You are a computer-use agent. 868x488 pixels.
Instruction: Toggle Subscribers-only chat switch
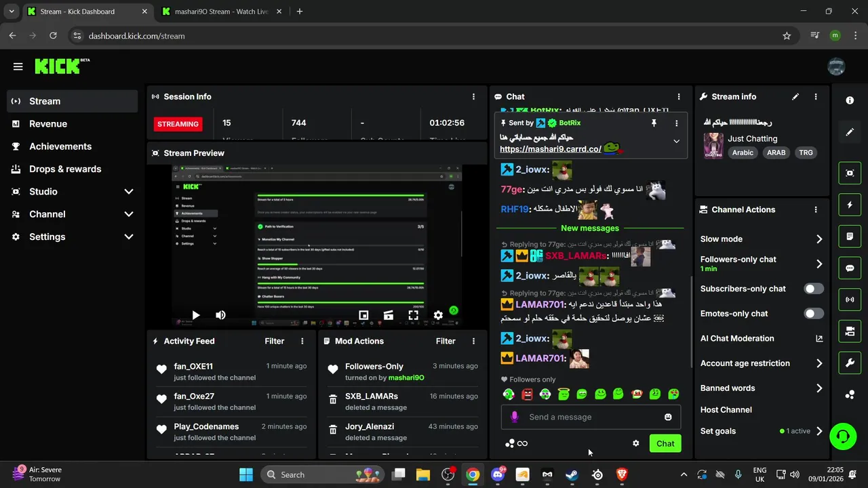coord(814,289)
